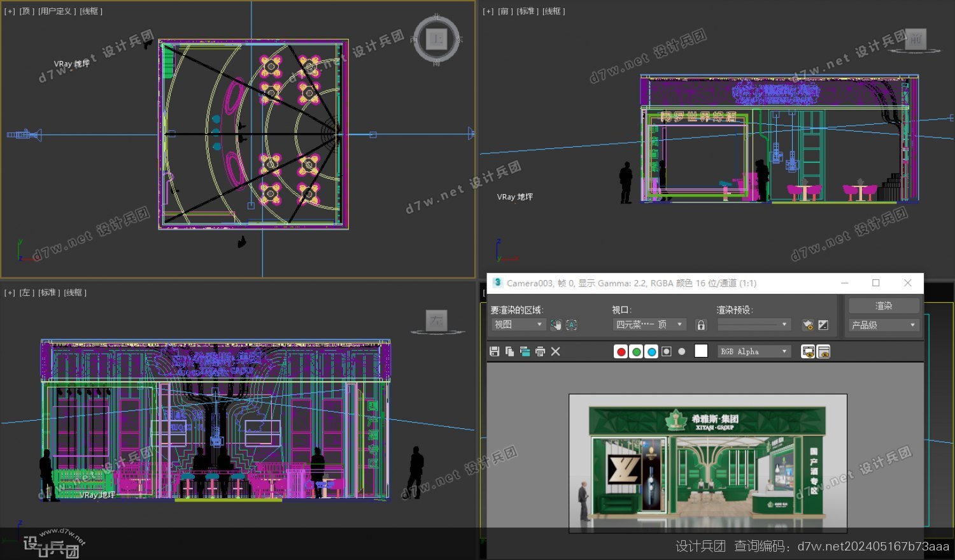Toggle the frame window UI button

(x=823, y=351)
